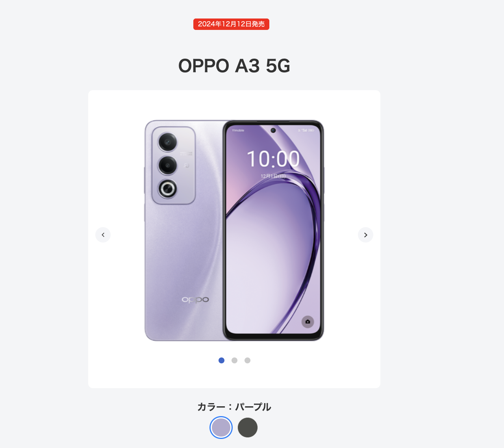Select the first carousel dot indicator

point(221,360)
